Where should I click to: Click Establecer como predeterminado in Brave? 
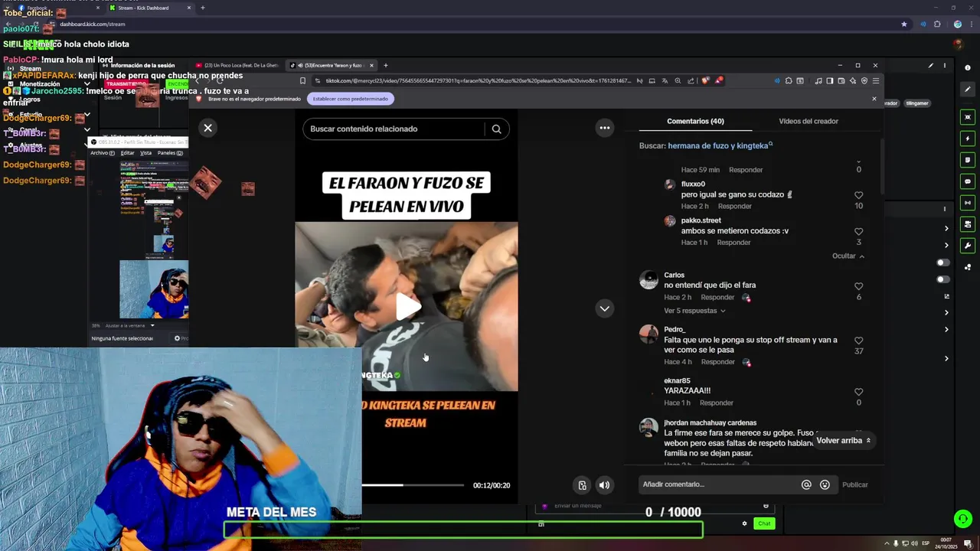click(351, 99)
